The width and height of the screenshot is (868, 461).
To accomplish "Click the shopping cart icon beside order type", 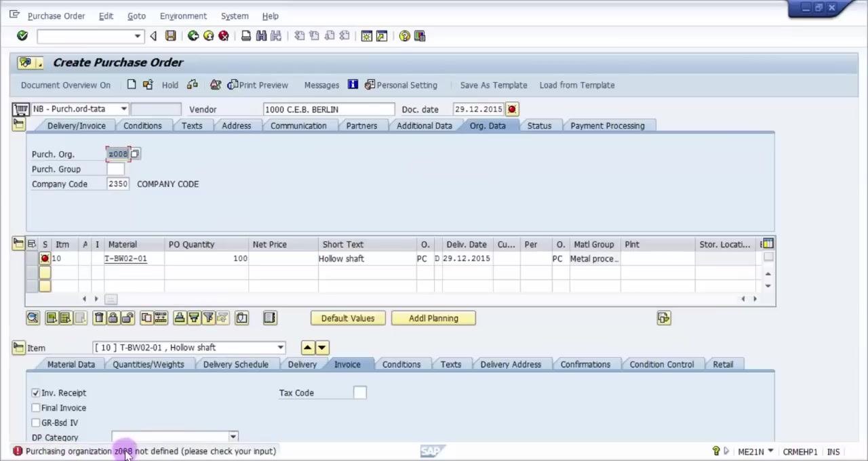I will click(21, 109).
